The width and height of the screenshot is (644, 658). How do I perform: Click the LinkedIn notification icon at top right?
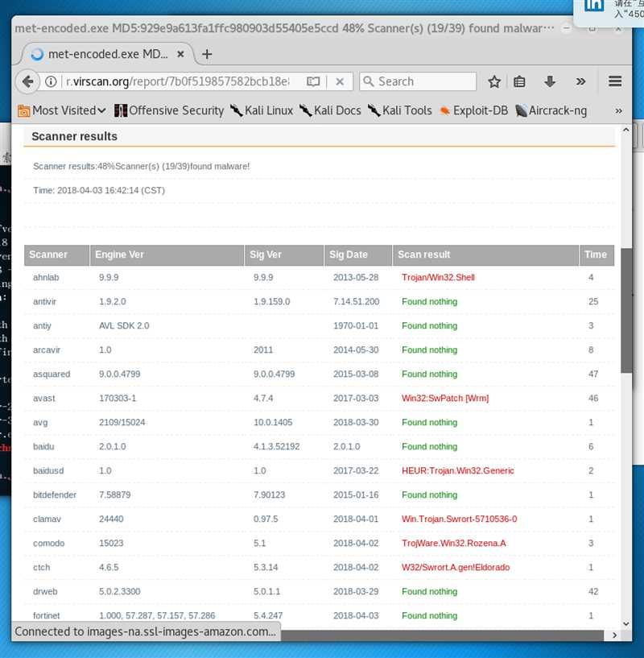pos(594,6)
